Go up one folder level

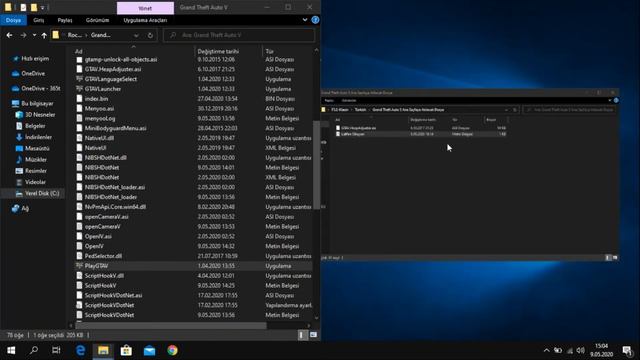[x=44, y=36]
